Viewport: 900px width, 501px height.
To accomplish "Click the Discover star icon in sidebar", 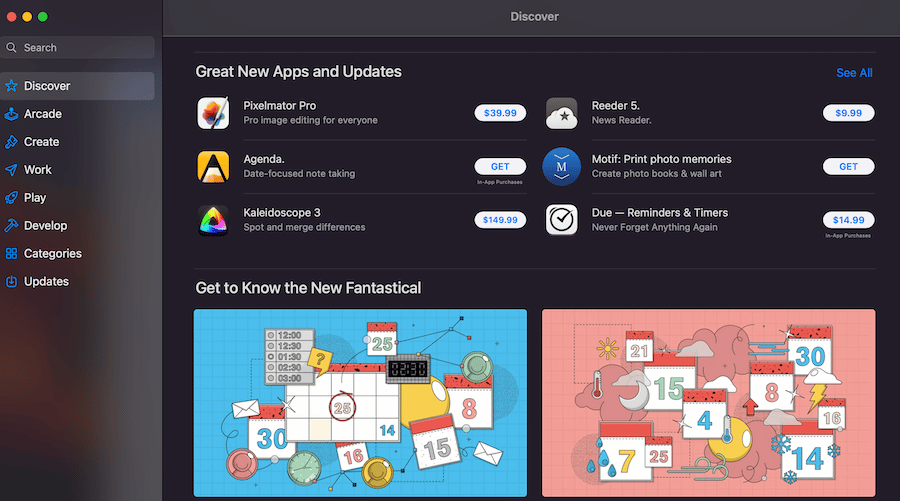I will click(11, 86).
